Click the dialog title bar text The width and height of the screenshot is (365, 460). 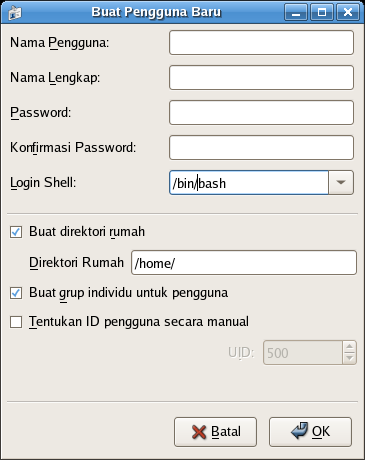pos(156,12)
